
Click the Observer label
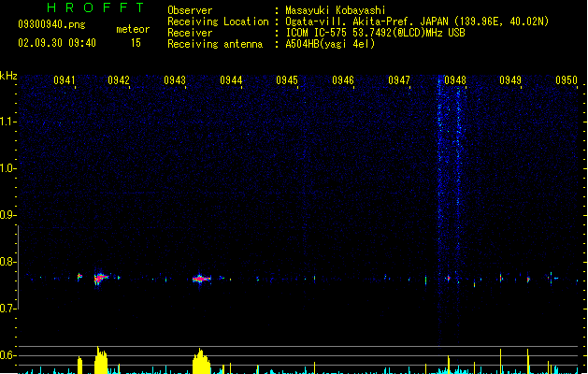(190, 10)
